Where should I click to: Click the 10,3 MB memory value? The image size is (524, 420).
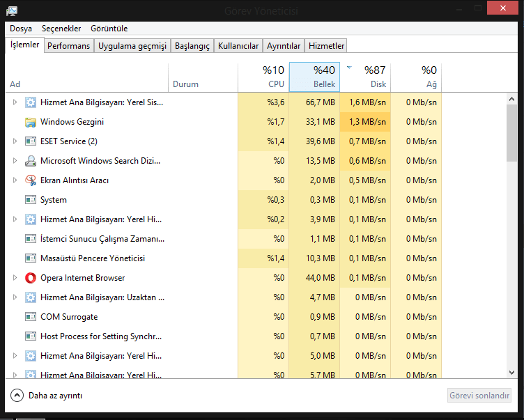click(x=320, y=258)
